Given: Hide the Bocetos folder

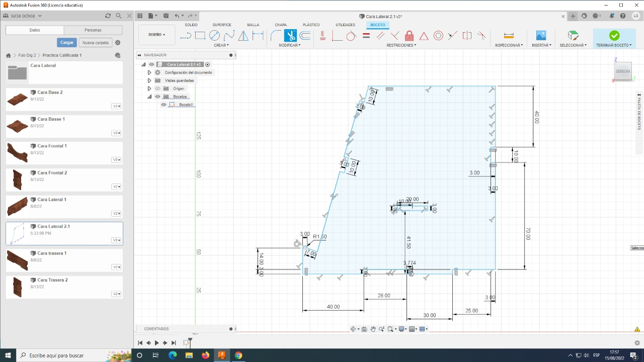Looking at the screenshot, I should pos(157,97).
